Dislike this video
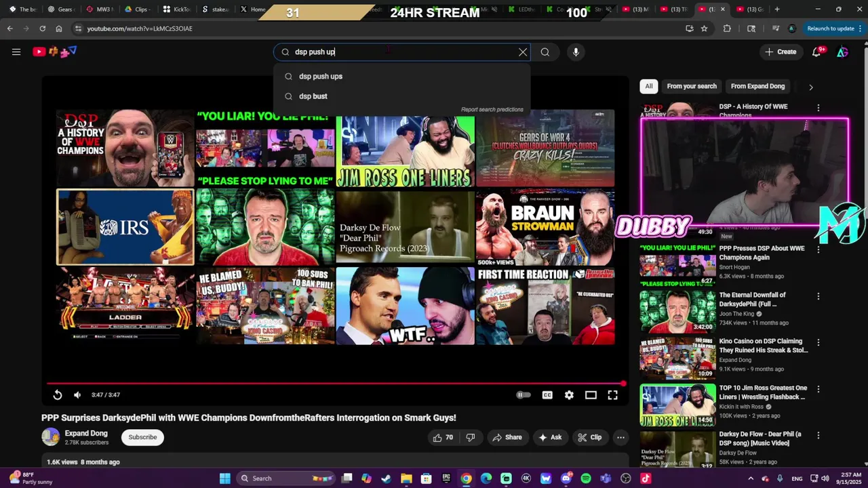The image size is (868, 488). point(471,438)
